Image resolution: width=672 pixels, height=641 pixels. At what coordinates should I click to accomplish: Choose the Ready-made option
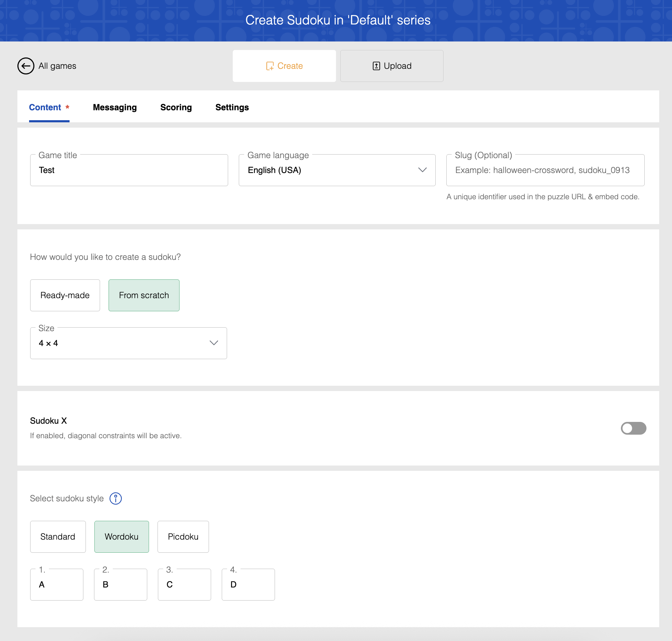(65, 295)
